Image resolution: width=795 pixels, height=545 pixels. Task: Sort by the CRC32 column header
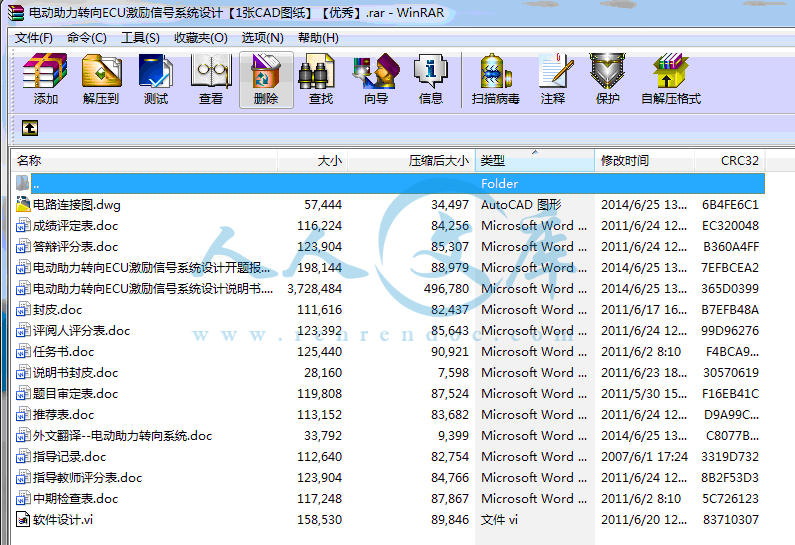(x=730, y=161)
